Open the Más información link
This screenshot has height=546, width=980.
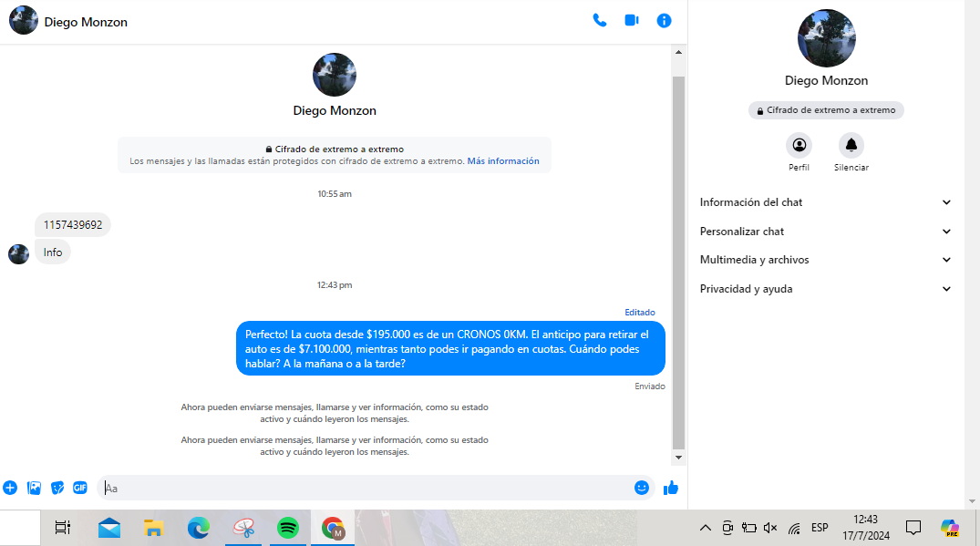(503, 161)
